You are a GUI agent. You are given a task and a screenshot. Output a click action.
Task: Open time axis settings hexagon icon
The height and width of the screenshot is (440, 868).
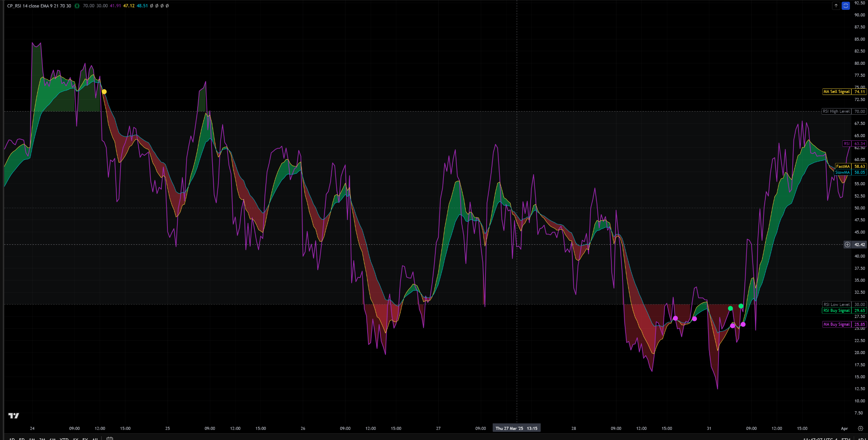point(860,428)
